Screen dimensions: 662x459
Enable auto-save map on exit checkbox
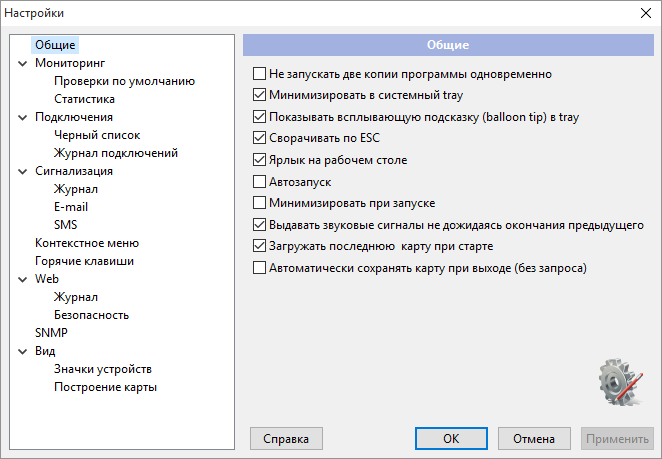tap(259, 268)
